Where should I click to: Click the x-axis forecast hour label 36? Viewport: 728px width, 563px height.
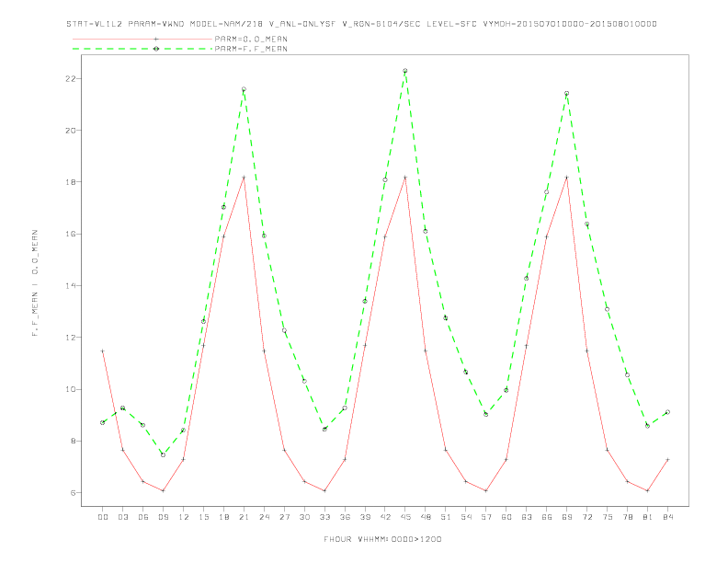click(x=345, y=517)
